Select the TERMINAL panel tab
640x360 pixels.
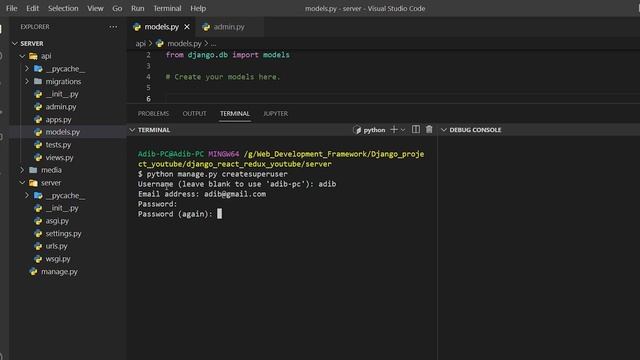[x=235, y=113]
